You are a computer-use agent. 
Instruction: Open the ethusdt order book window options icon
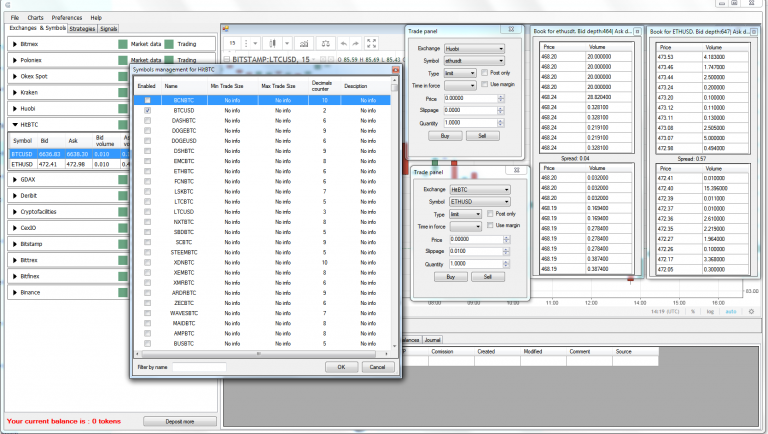point(637,31)
